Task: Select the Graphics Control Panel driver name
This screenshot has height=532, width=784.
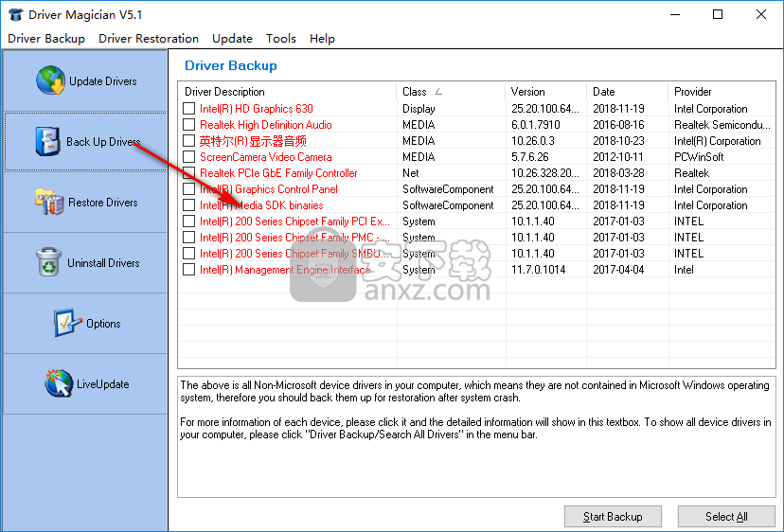Action: [269, 189]
